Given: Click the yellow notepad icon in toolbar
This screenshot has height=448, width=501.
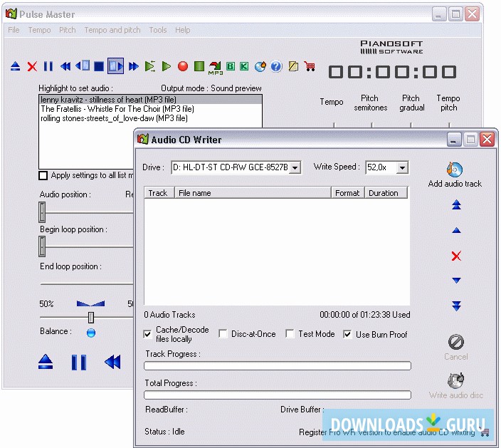Looking at the screenshot, I should pos(293,66).
